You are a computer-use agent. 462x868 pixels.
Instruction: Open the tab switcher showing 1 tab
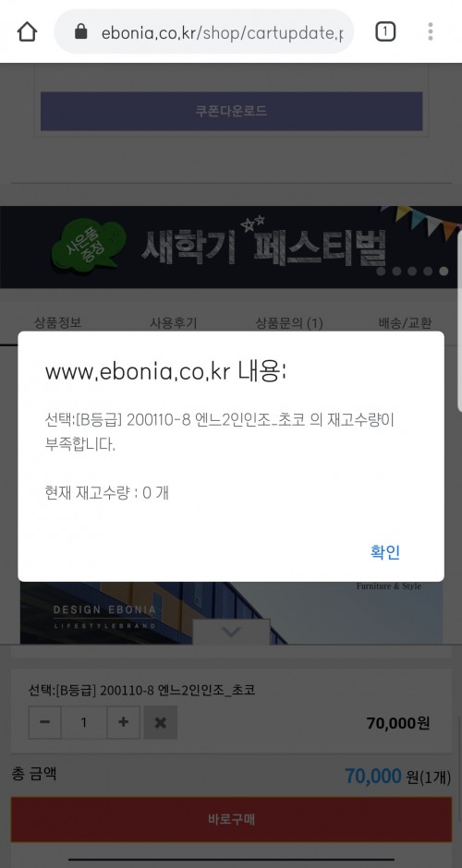[385, 31]
